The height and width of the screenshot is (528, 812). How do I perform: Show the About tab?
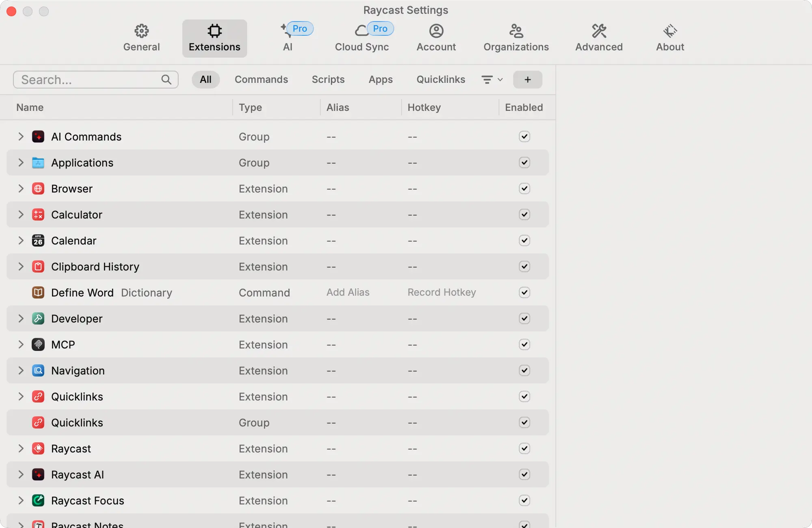[670, 38]
